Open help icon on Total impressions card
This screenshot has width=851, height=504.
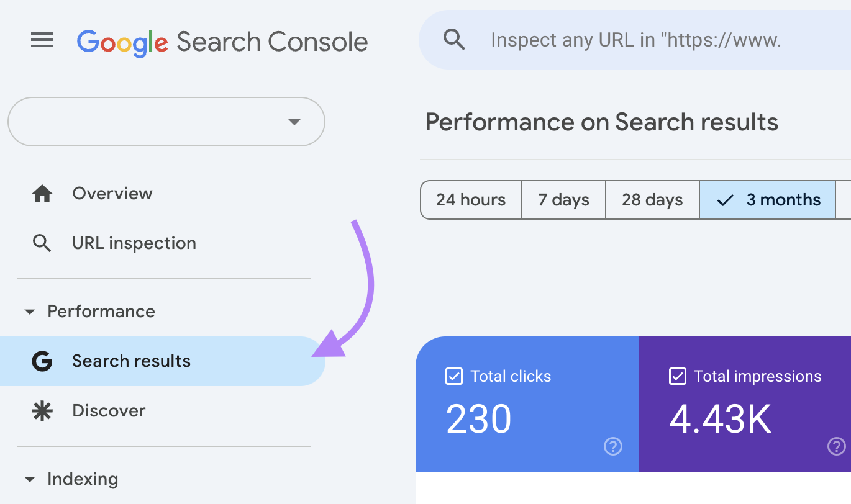836,446
